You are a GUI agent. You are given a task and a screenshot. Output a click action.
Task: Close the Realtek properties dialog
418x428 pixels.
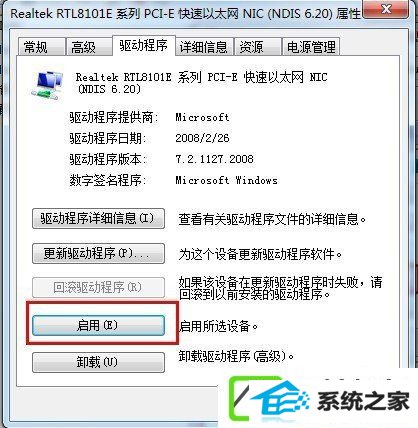pyautogui.click(x=386, y=10)
